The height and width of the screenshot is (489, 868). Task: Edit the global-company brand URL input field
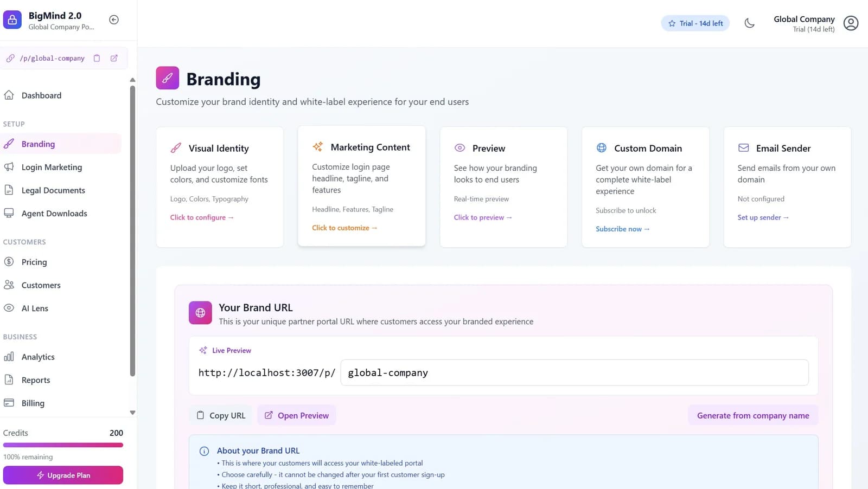click(575, 372)
